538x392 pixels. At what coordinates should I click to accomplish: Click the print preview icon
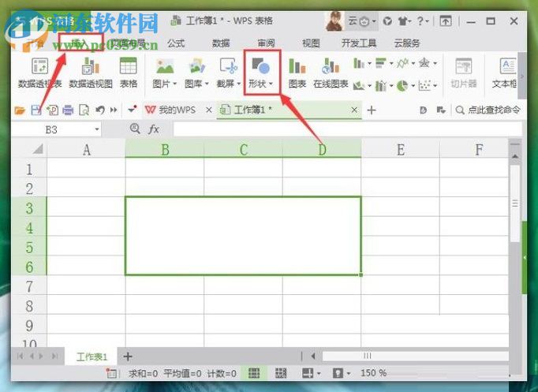point(84,110)
